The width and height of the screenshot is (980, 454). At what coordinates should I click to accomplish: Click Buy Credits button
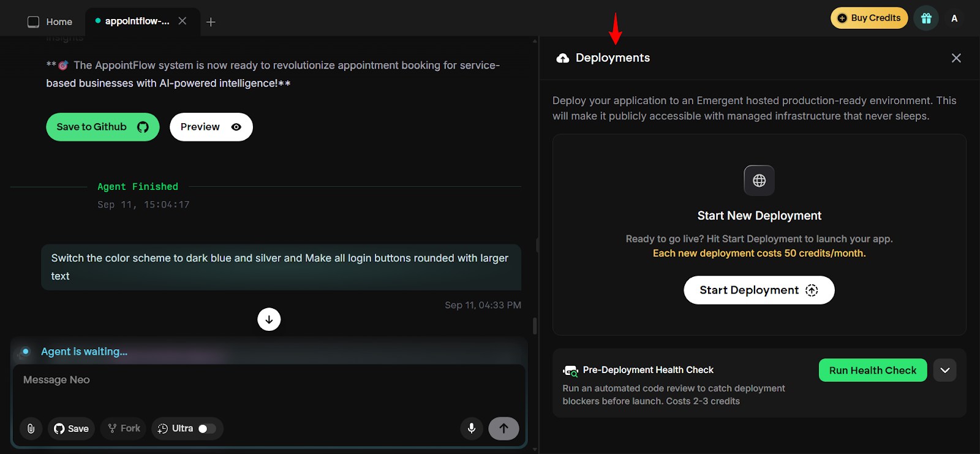pos(869,18)
